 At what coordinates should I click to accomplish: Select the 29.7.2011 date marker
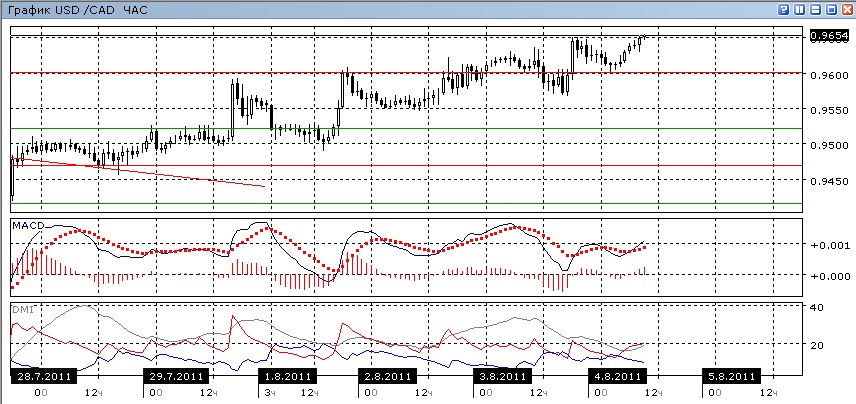pos(175,377)
